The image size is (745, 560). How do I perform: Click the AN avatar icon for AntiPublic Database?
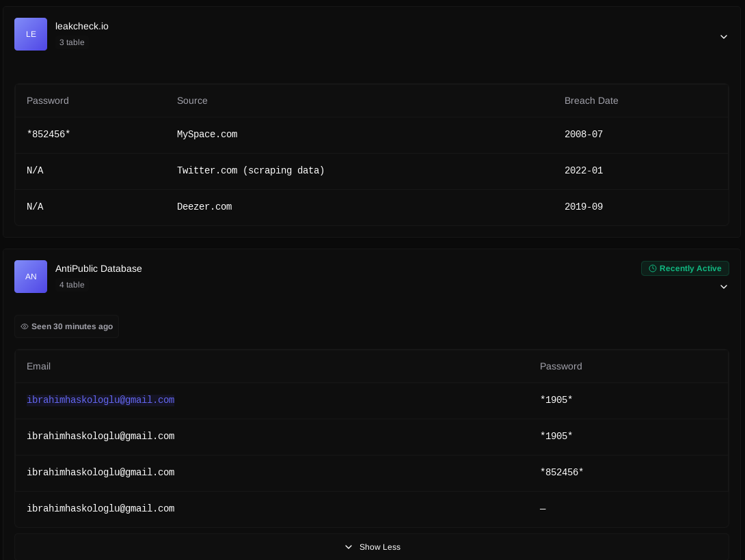click(31, 277)
